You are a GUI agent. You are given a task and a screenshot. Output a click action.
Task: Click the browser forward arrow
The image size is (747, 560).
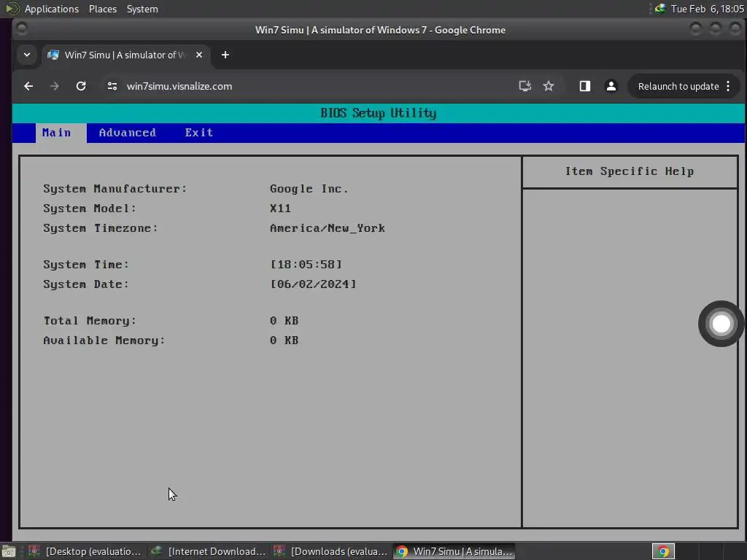[x=55, y=86]
